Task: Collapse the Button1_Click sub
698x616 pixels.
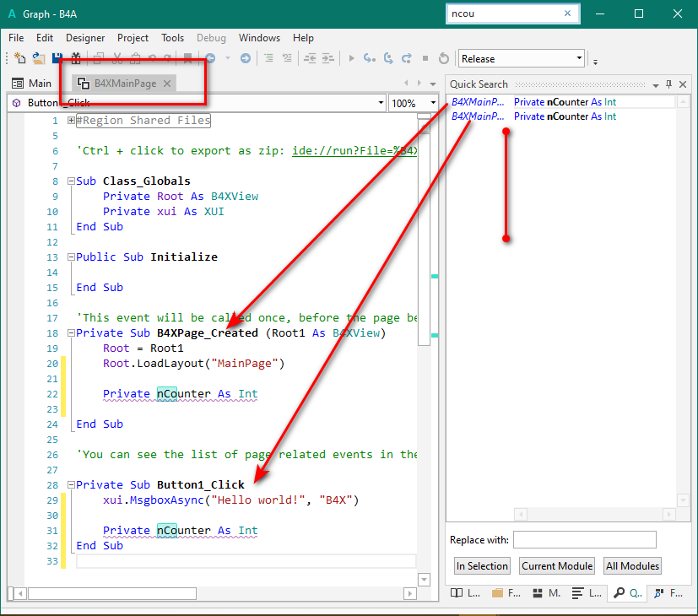Action: pyautogui.click(x=70, y=485)
